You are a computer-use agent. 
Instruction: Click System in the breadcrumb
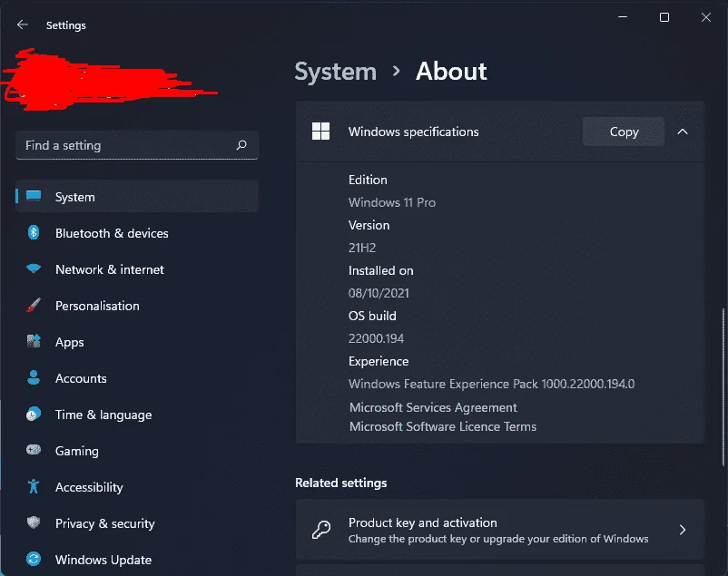(x=336, y=72)
